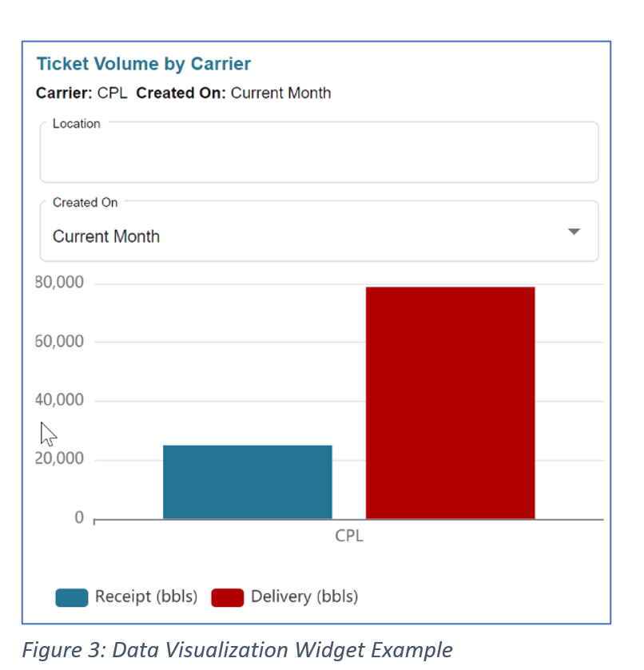Click the Location input field
Image resolution: width=644 pixels, height=670 pixels.
pyautogui.click(x=319, y=157)
